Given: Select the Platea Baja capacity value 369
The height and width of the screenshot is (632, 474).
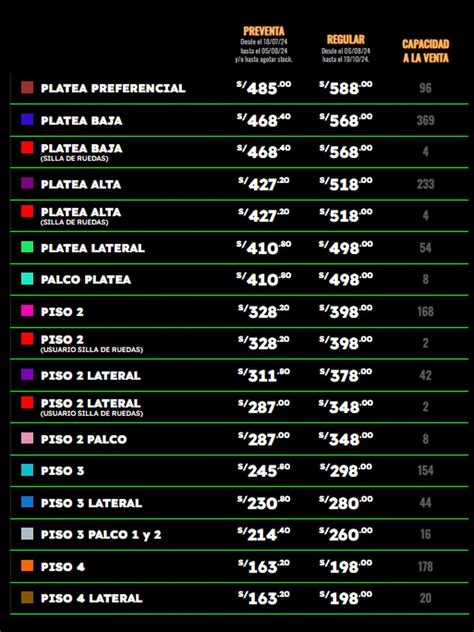Looking at the screenshot, I should point(426,120).
